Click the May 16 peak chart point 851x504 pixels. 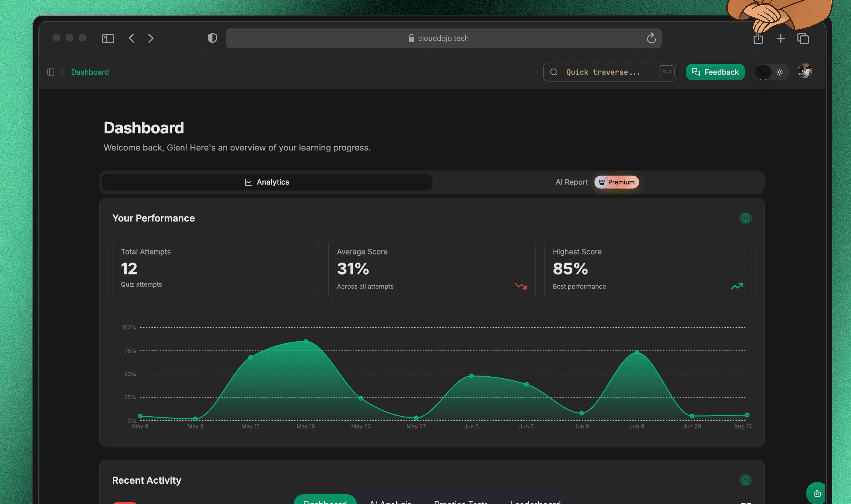[306, 341]
